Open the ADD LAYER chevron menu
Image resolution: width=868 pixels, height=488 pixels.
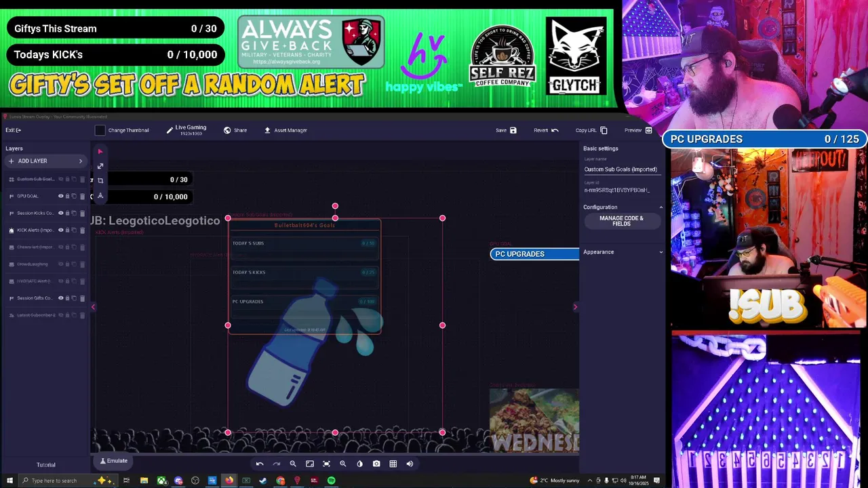(x=81, y=161)
